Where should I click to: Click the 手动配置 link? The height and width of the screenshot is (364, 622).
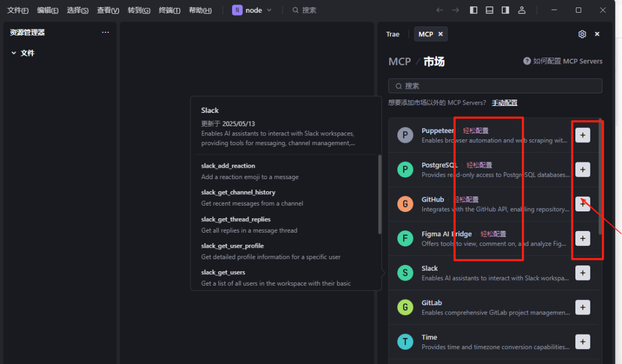[x=505, y=103]
